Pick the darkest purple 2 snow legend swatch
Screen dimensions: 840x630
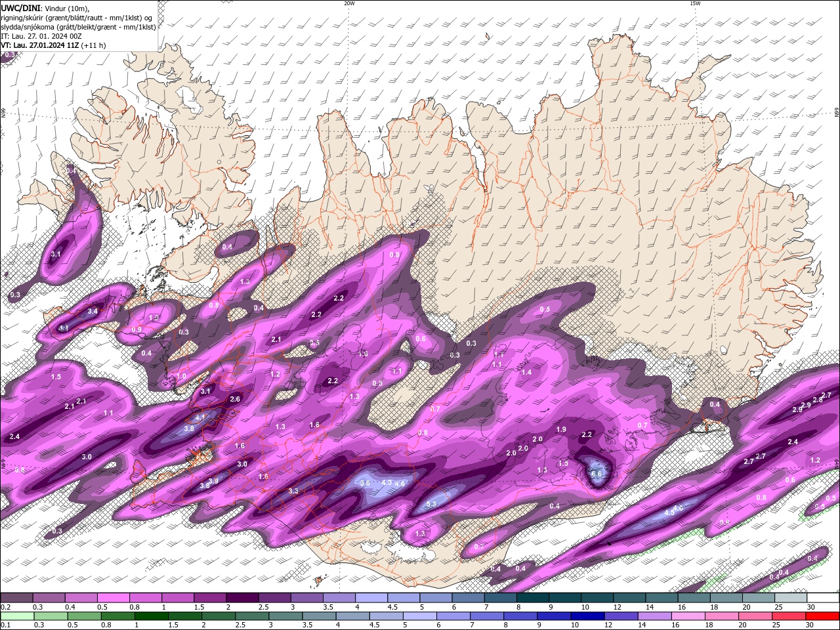coord(242,598)
